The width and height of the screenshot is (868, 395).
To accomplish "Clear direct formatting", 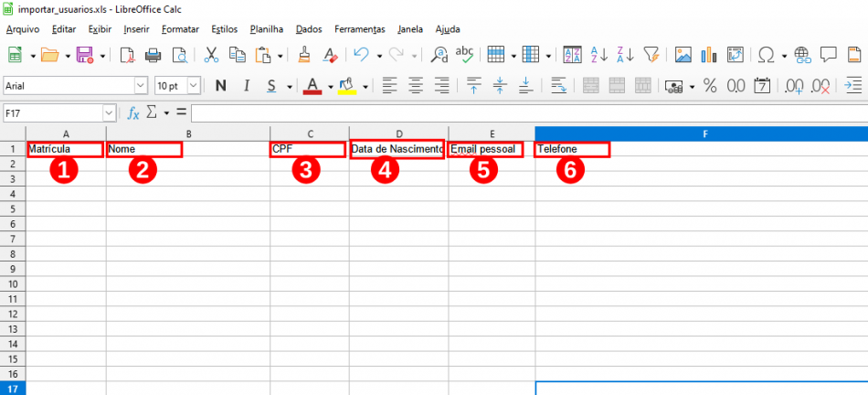I will click(x=331, y=55).
